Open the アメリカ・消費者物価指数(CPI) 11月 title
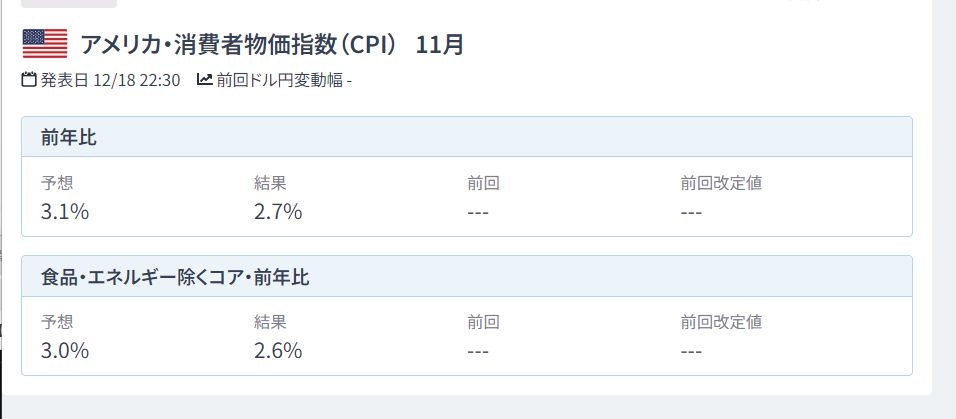 pyautogui.click(x=271, y=45)
